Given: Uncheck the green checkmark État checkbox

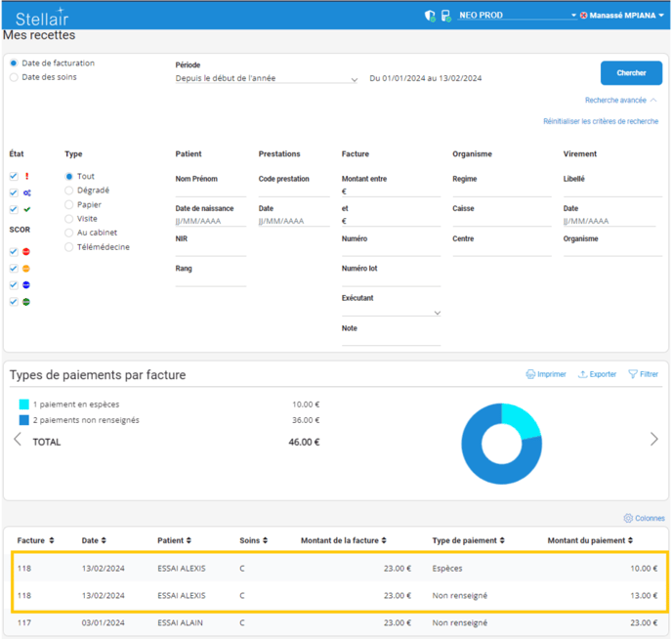Looking at the screenshot, I should (x=14, y=209).
